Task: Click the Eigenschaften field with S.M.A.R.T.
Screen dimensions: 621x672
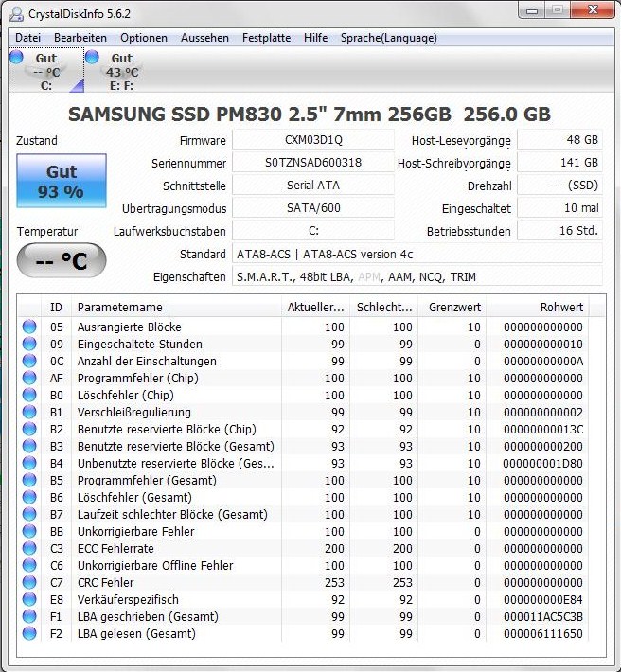Action: coord(417,277)
